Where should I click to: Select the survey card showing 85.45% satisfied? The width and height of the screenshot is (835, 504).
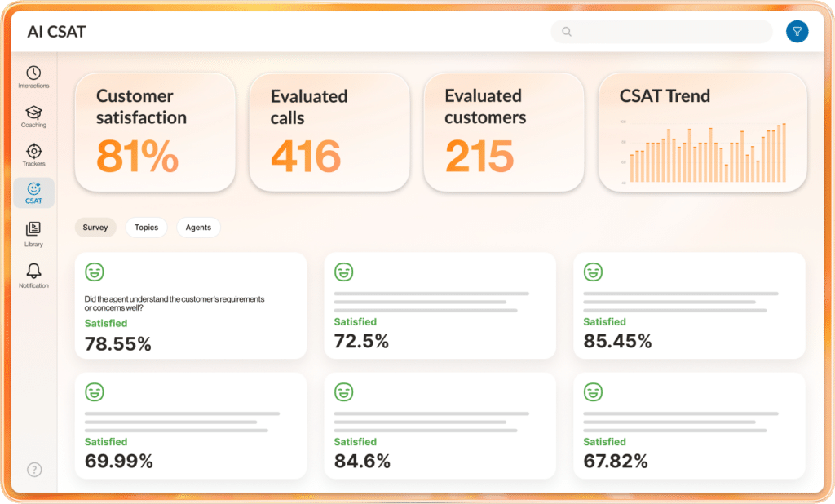click(689, 306)
